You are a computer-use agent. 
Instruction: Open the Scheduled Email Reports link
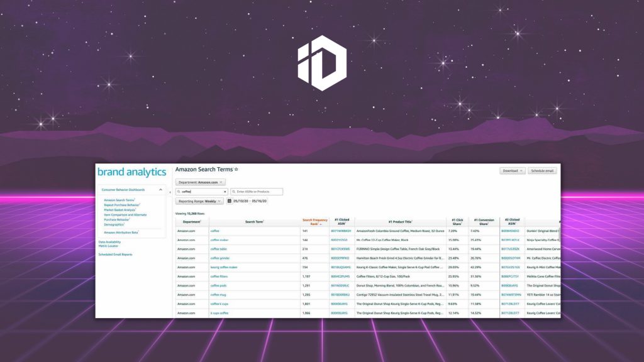(116, 255)
